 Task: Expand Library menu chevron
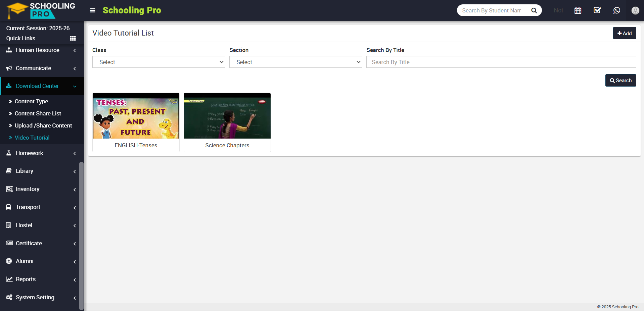coord(75,171)
